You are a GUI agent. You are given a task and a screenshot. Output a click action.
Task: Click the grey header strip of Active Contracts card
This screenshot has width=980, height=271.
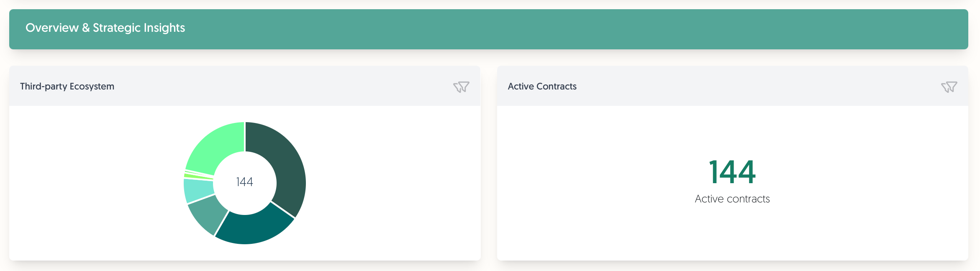click(x=732, y=86)
